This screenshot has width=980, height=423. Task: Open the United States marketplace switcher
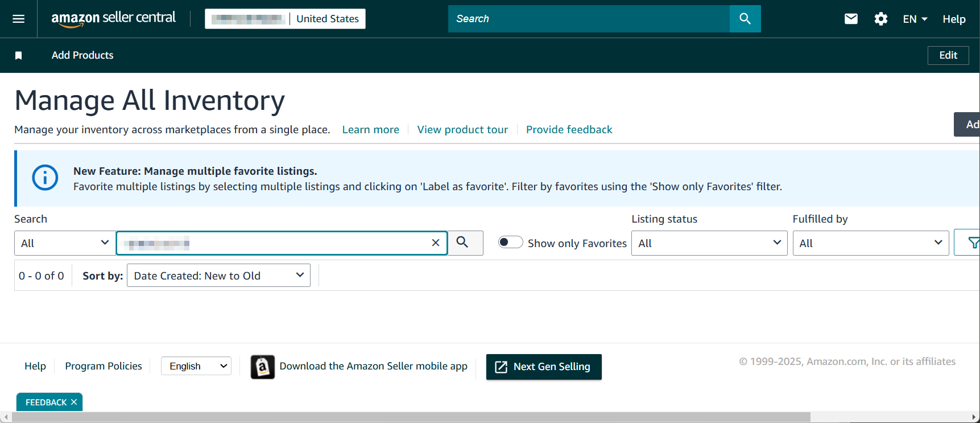(285, 19)
